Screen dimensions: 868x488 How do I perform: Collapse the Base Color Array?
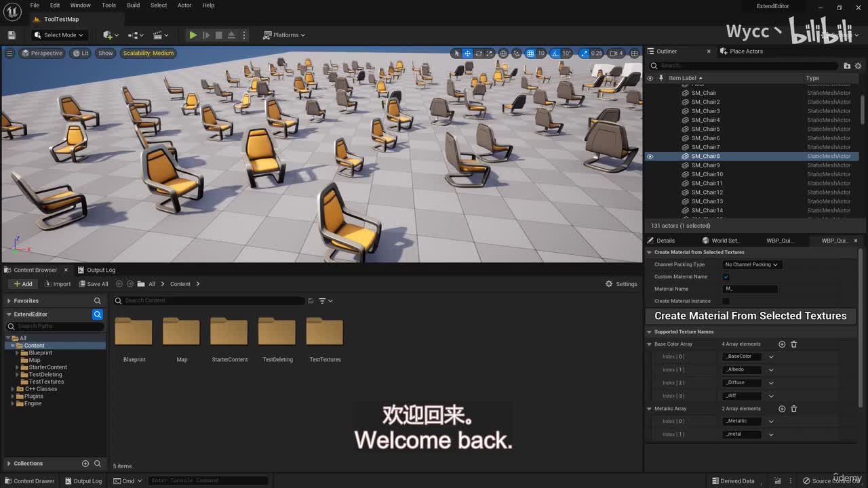click(649, 344)
